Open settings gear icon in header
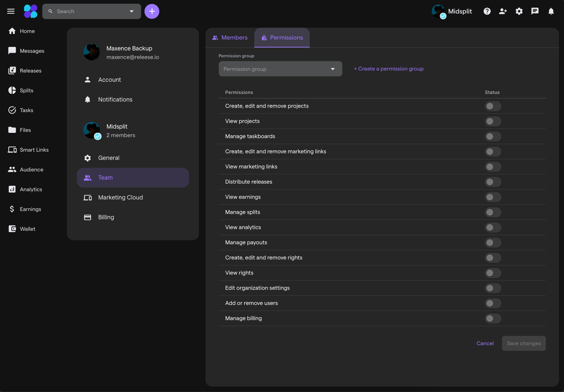 pyautogui.click(x=519, y=11)
